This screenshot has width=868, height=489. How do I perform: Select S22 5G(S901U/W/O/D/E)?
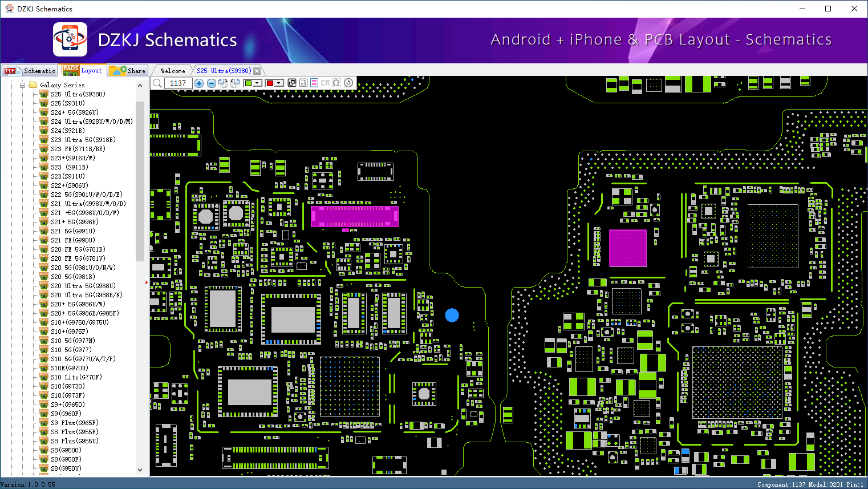pyautogui.click(x=86, y=195)
